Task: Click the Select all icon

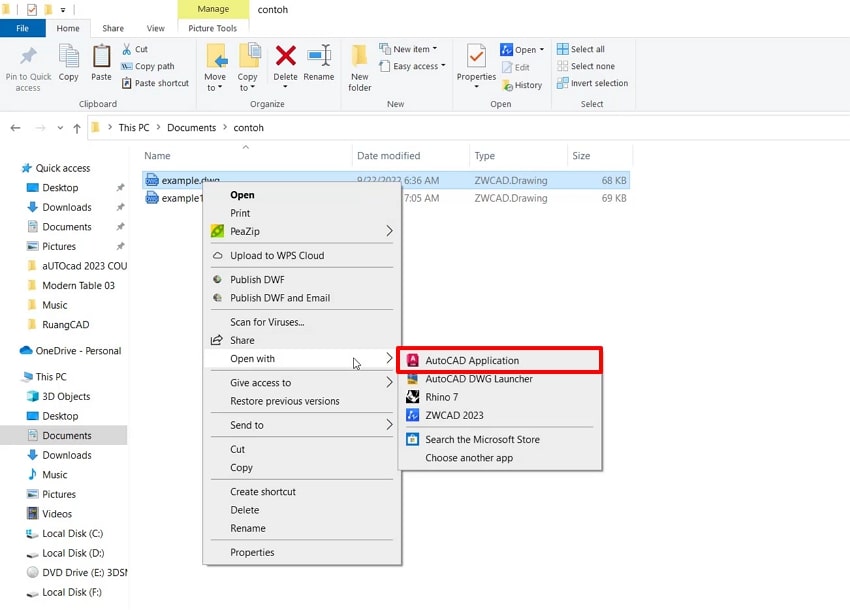Action: [x=582, y=48]
